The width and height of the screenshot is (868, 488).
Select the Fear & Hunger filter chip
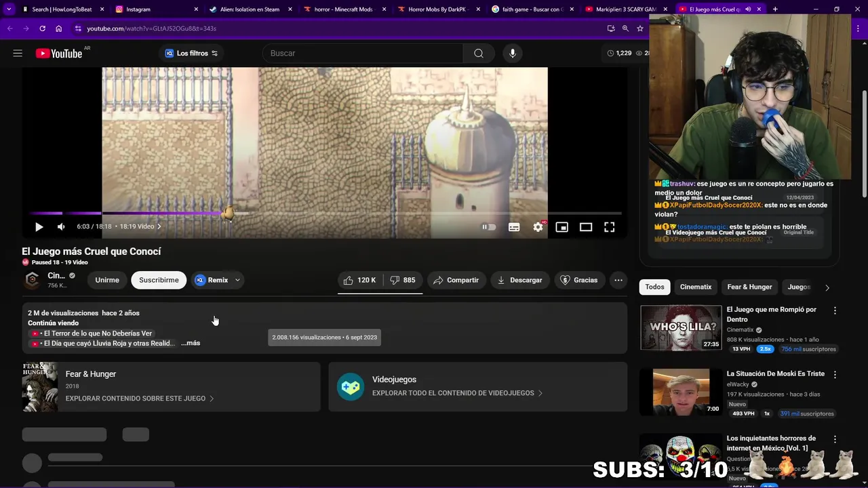(749, 287)
